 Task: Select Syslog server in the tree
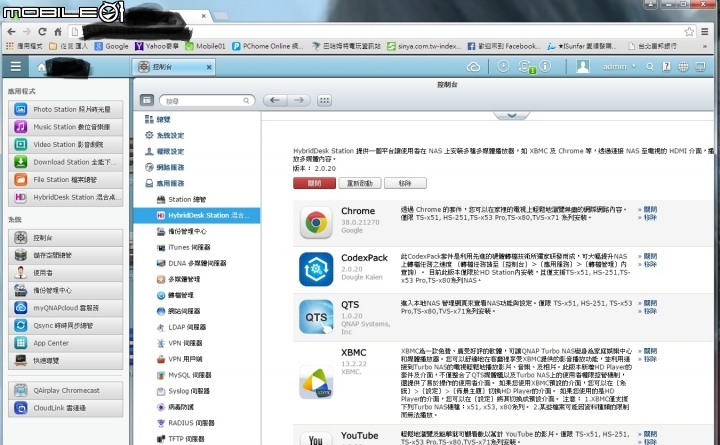183,391
